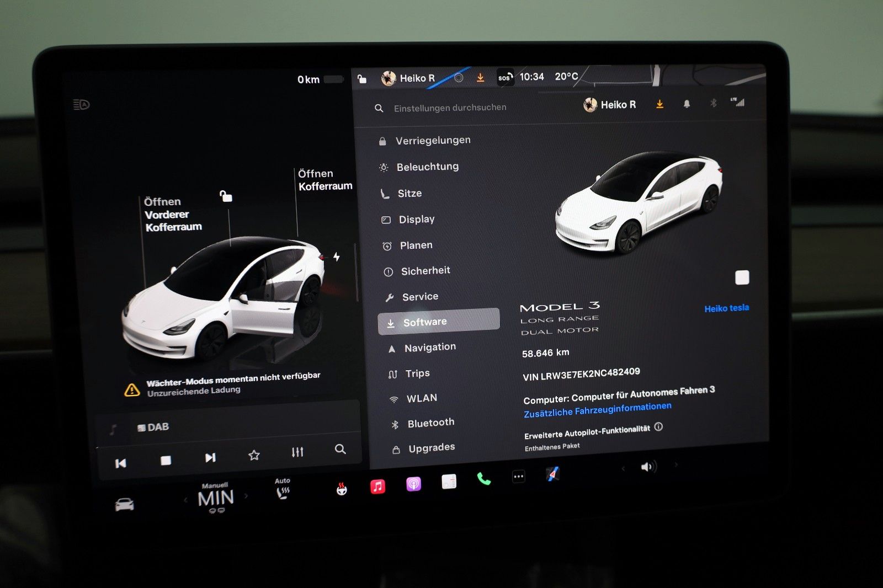Tap the info icon beside Erweiterte Autopilot-Funktionalität

coord(658,427)
